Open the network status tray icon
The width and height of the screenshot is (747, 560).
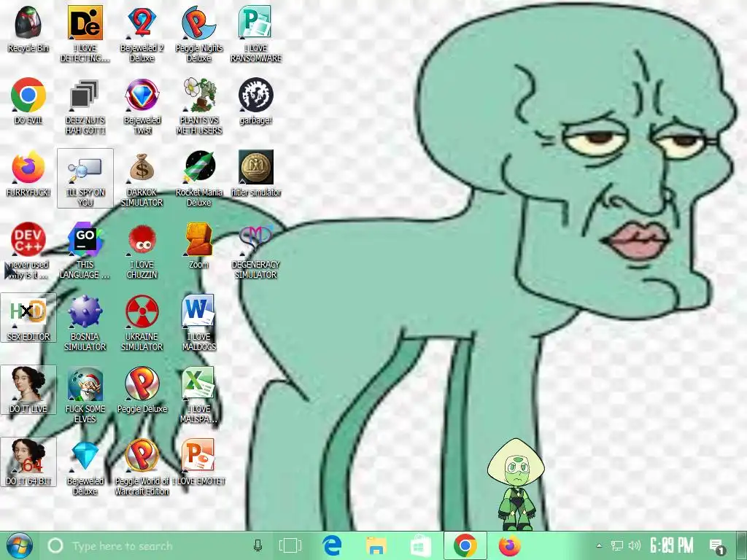coord(617,545)
